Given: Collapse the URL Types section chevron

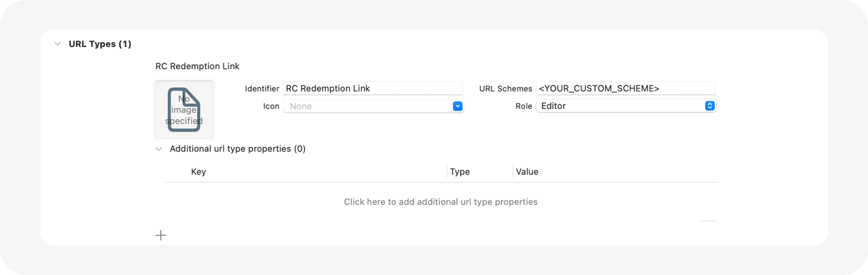Looking at the screenshot, I should (x=58, y=44).
